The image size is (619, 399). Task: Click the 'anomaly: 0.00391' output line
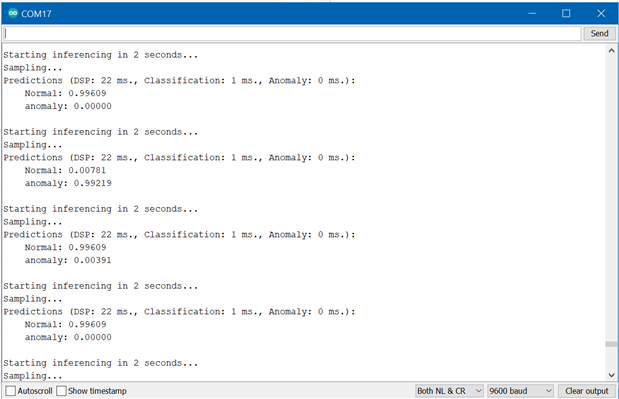pyautogui.click(x=68, y=260)
